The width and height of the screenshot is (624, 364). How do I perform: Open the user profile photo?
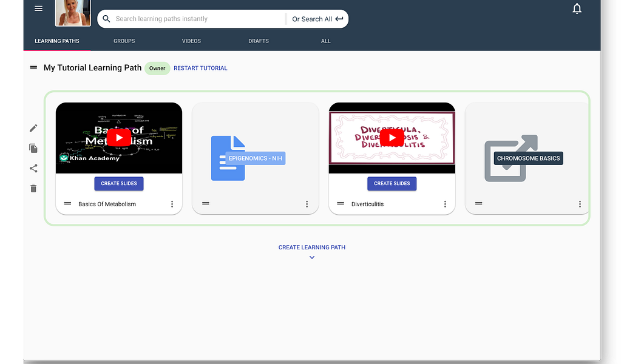pos(73,13)
